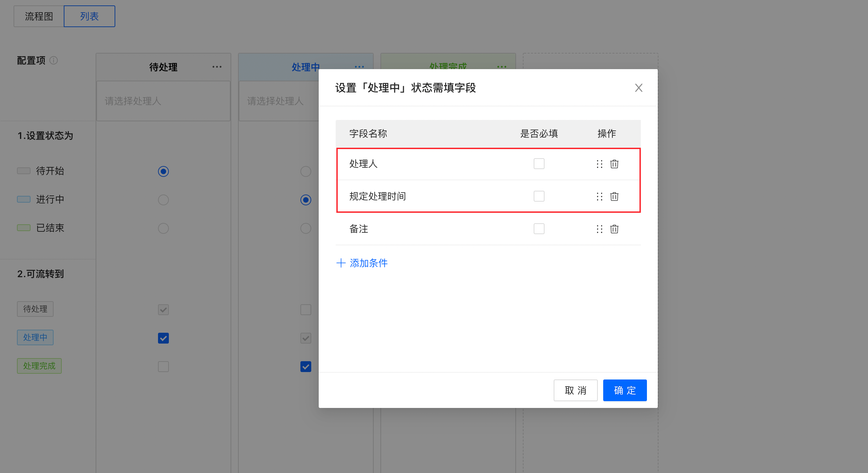Close the 状态需填字段 dialog

point(638,88)
